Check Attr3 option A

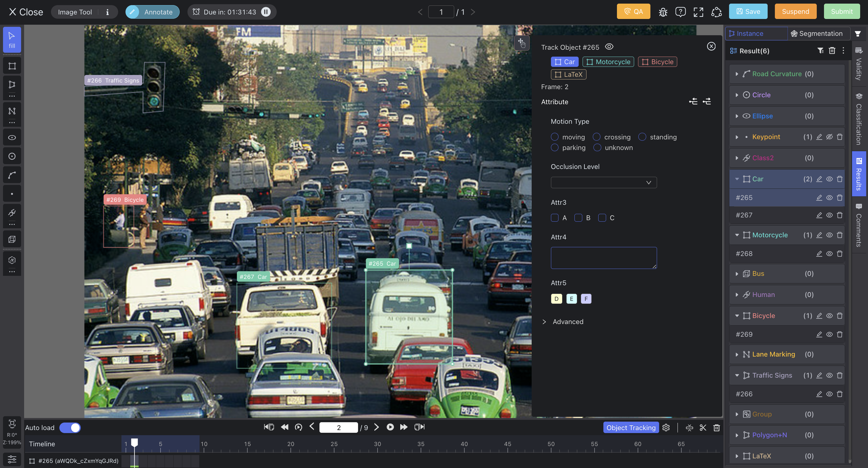pos(555,218)
